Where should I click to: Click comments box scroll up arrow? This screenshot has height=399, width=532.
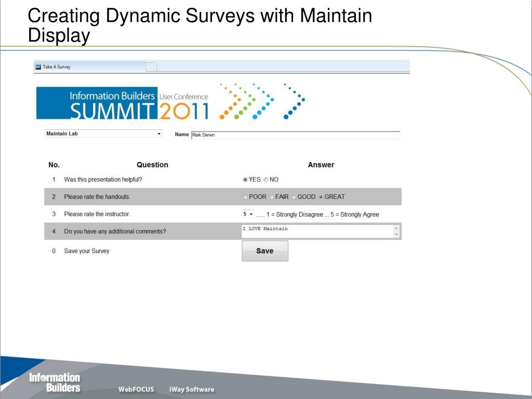(x=397, y=228)
